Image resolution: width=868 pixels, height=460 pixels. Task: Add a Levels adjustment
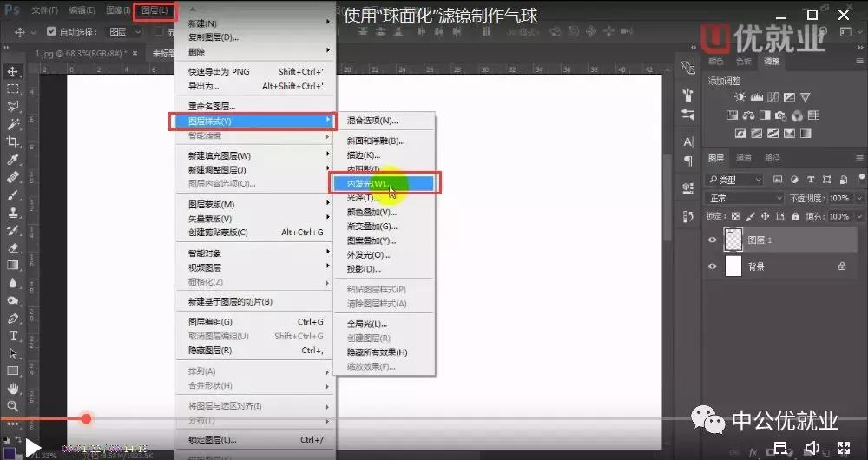(756, 97)
